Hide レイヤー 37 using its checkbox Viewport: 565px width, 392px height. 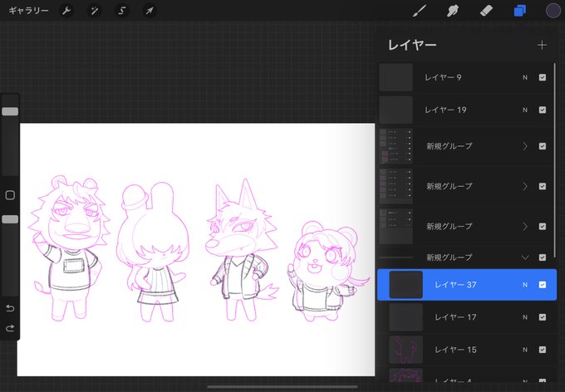543,285
